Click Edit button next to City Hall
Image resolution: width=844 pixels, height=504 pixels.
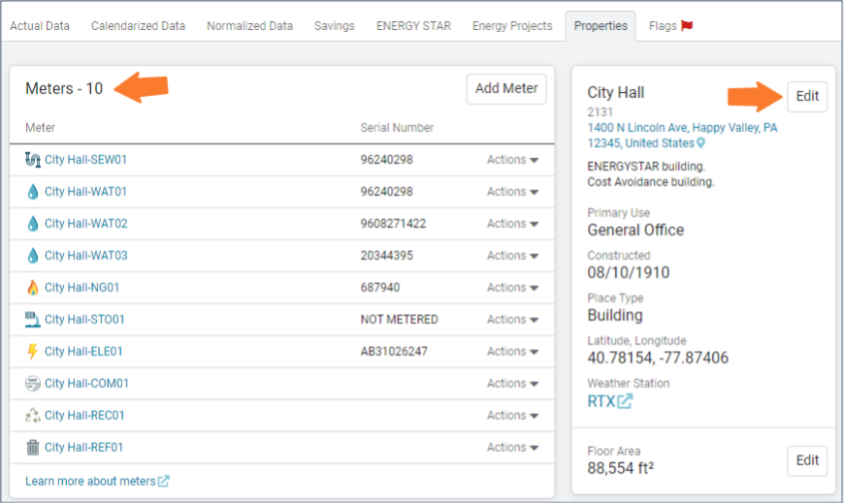point(806,96)
